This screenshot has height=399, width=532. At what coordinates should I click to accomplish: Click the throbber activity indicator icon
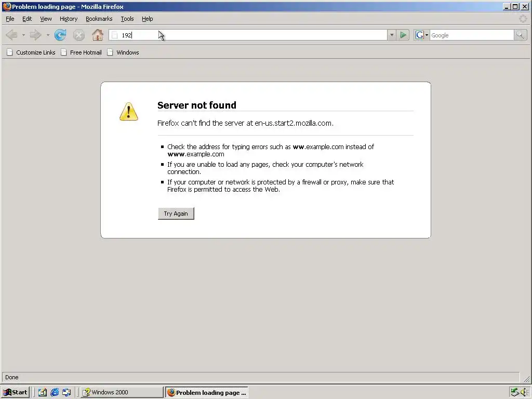pos(523,19)
